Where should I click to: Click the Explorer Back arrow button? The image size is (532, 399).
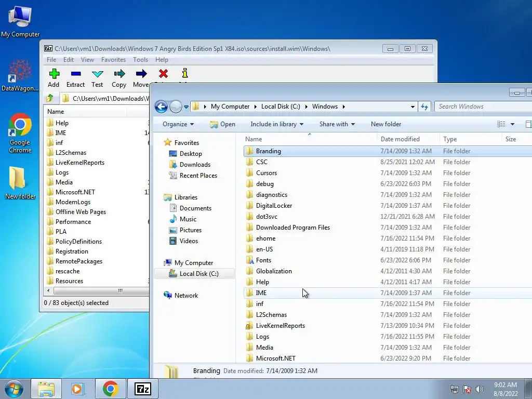[162, 107]
